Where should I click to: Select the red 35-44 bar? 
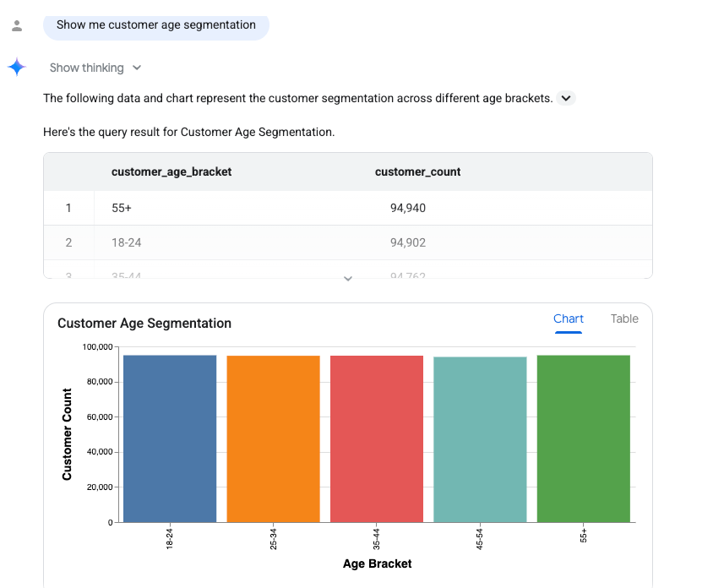(377, 438)
